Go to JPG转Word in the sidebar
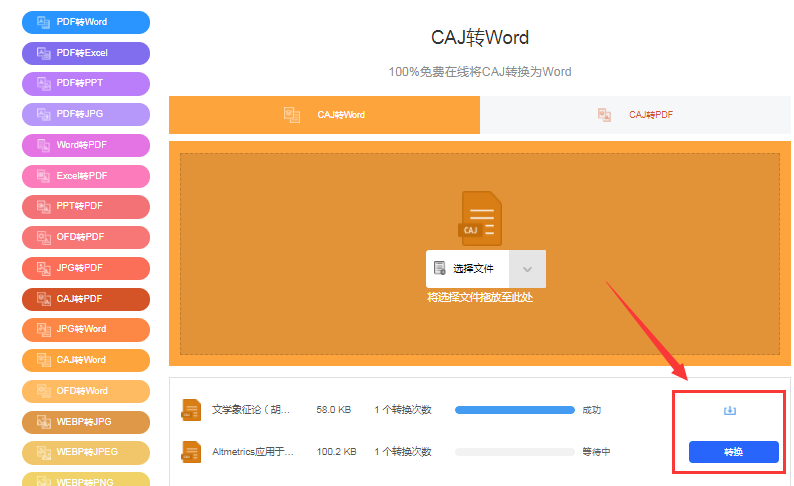The width and height of the screenshot is (794, 486). tap(86, 330)
